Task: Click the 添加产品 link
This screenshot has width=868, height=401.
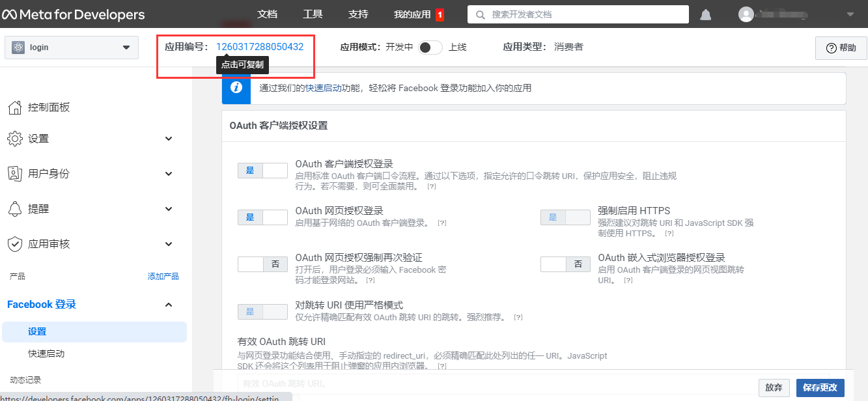Action: click(x=163, y=277)
